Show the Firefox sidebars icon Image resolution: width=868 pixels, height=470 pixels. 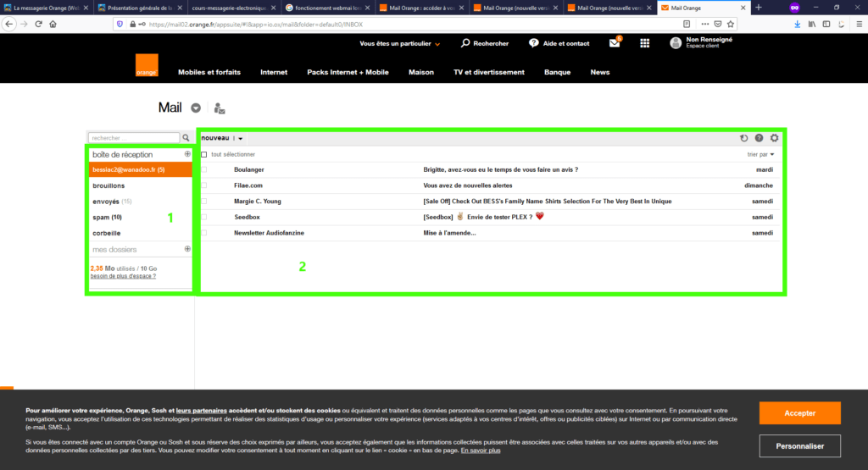click(x=826, y=25)
